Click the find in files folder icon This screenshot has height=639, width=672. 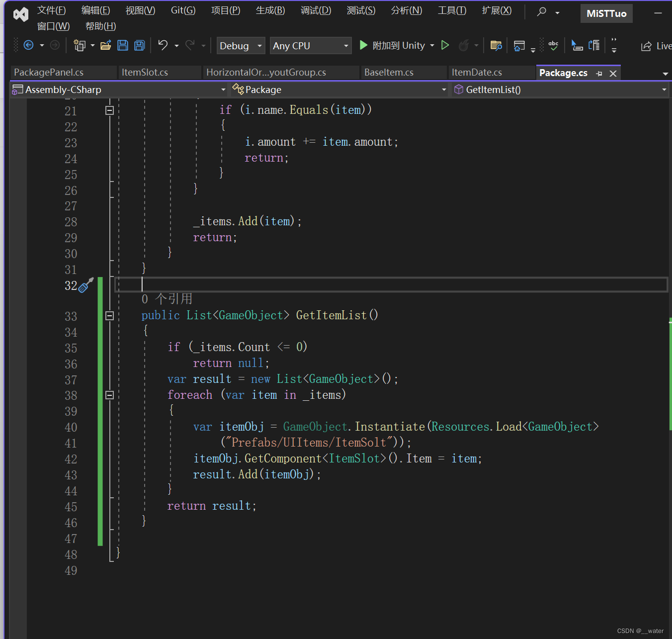click(x=496, y=46)
